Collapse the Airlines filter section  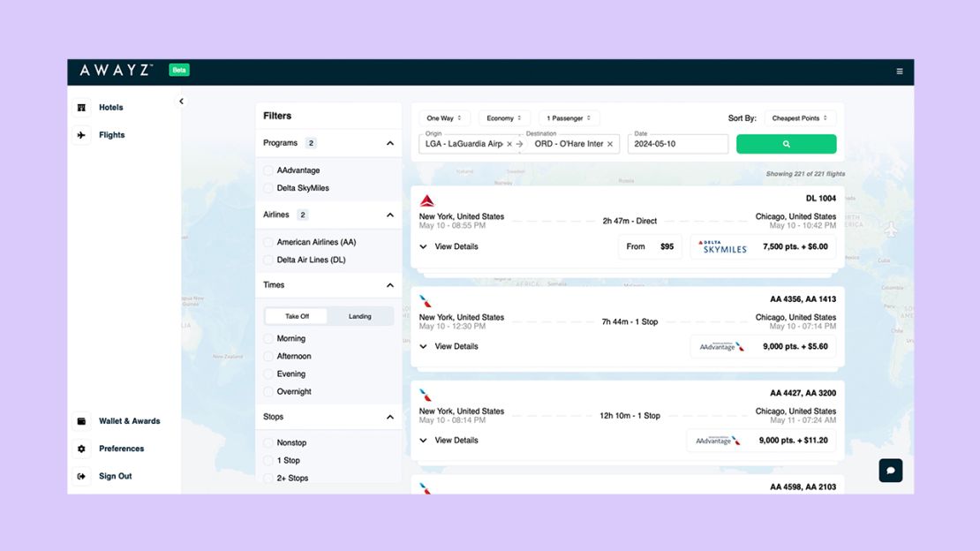coord(390,215)
